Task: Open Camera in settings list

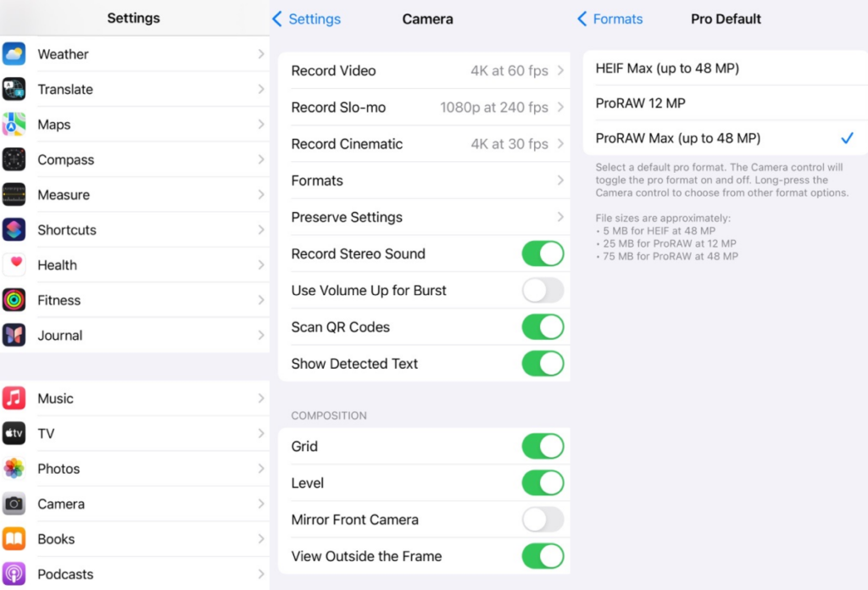Action: click(x=136, y=504)
